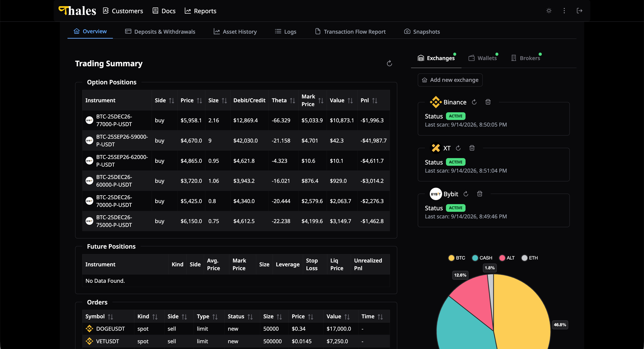Sort option positions by Theta
This screenshot has width=644, height=349.
point(292,101)
